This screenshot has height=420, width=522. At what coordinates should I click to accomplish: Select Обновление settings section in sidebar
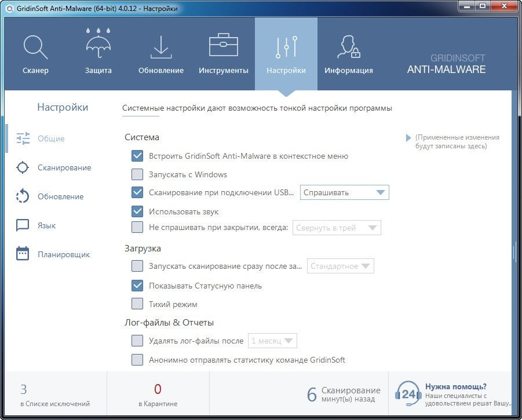(x=61, y=196)
